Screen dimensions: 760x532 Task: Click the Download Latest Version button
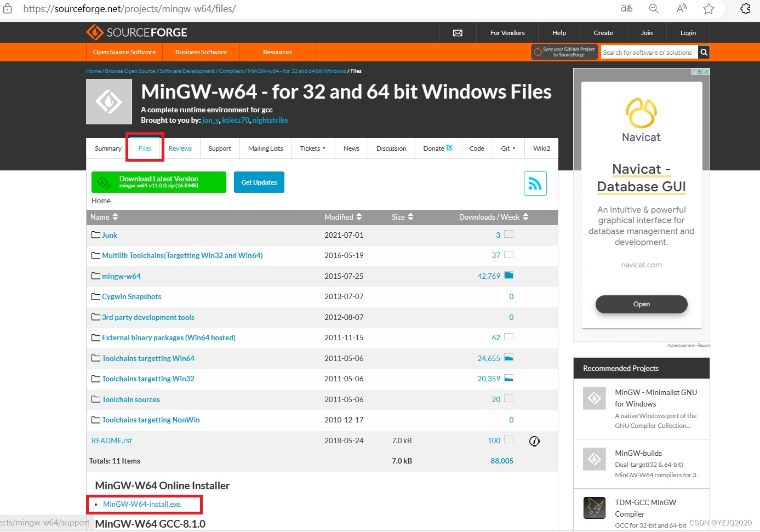coord(158,182)
